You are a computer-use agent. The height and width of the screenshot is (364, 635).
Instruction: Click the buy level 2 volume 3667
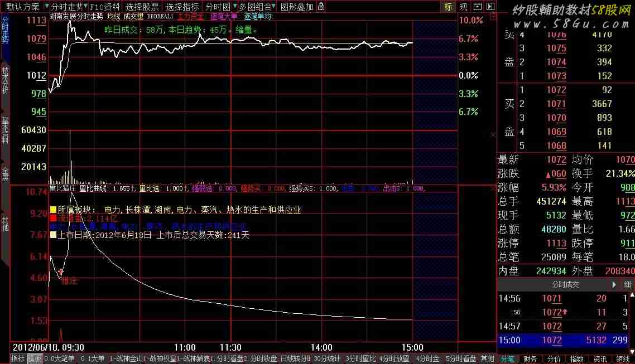click(x=602, y=104)
